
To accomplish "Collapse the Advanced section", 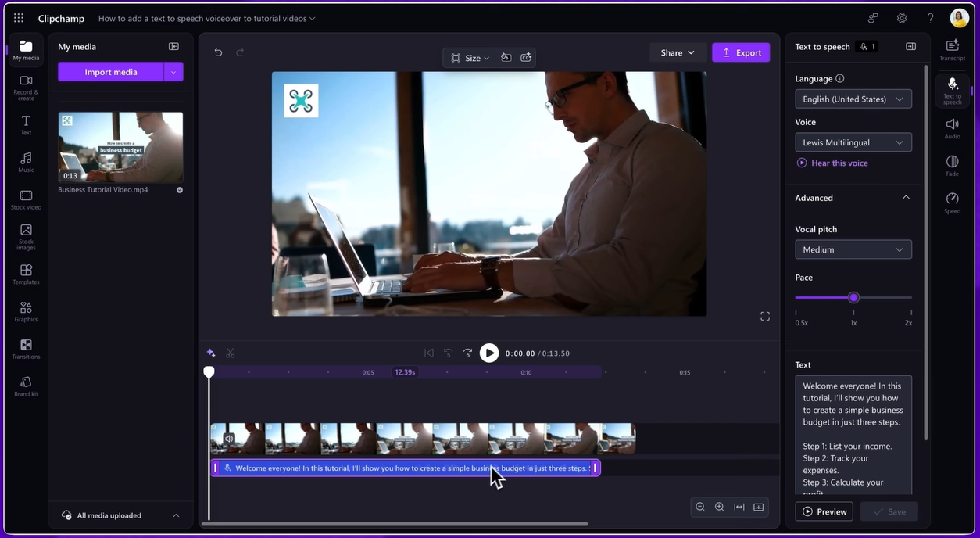I will coord(906,198).
